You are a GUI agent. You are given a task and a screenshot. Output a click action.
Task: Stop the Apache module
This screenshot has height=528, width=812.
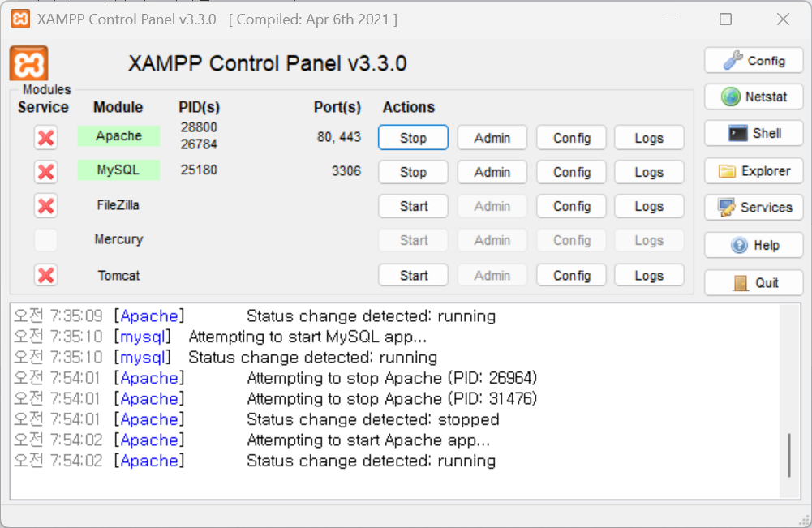[413, 138]
